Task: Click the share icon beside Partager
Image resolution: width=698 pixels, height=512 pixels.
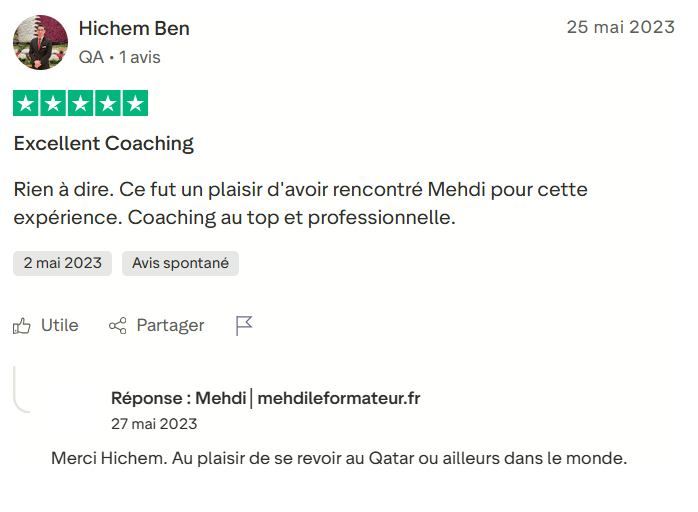Action: [x=118, y=326]
